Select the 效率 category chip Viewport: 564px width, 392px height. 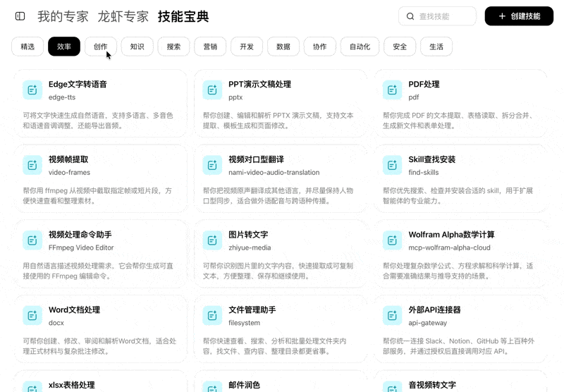(x=64, y=47)
